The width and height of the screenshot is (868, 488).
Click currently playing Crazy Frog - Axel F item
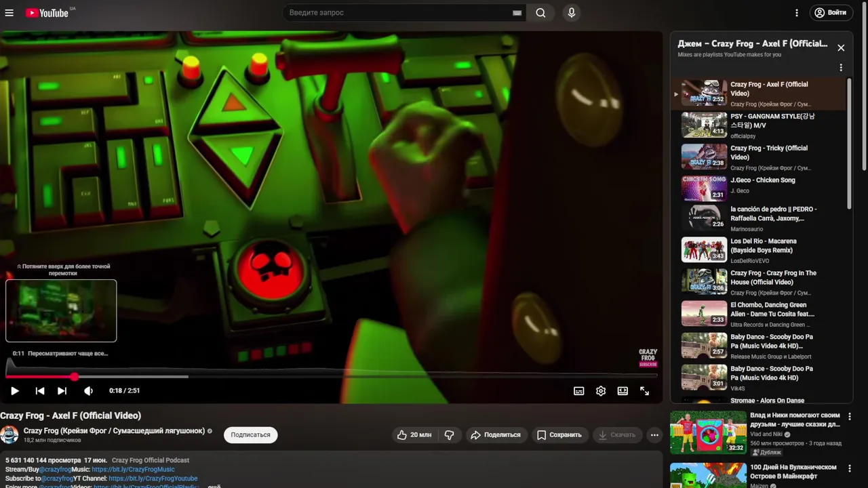[759, 94]
